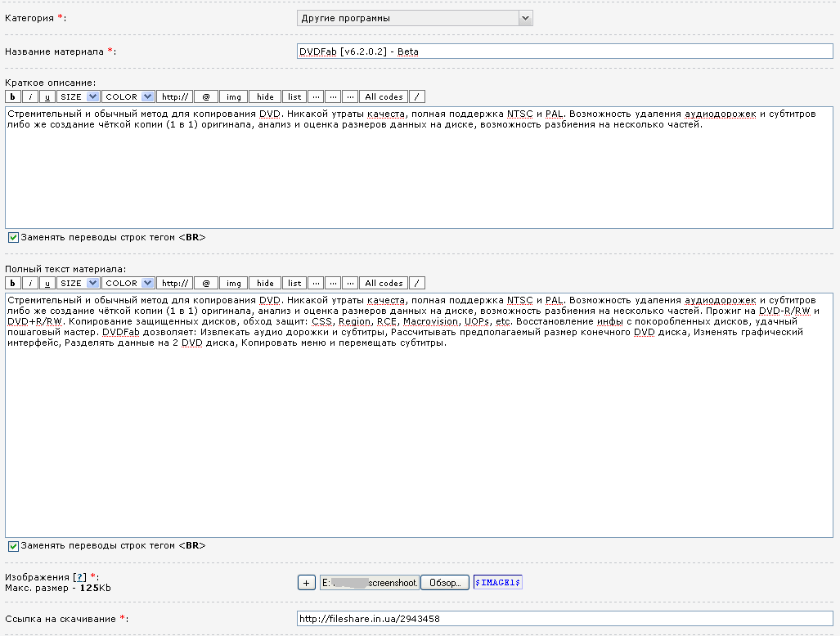
Task: Open SIZE dropdown in Полный текст toolbar
Action: coord(79,283)
